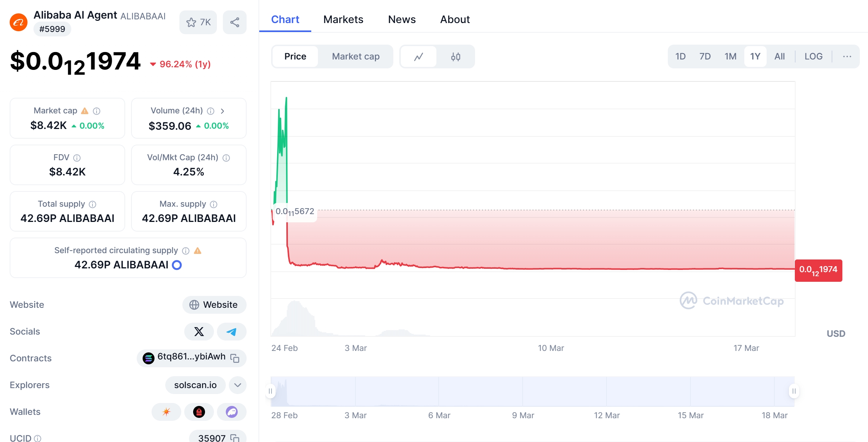Click the USD currency label on chart
The height and width of the screenshot is (442, 868).
[836, 333]
